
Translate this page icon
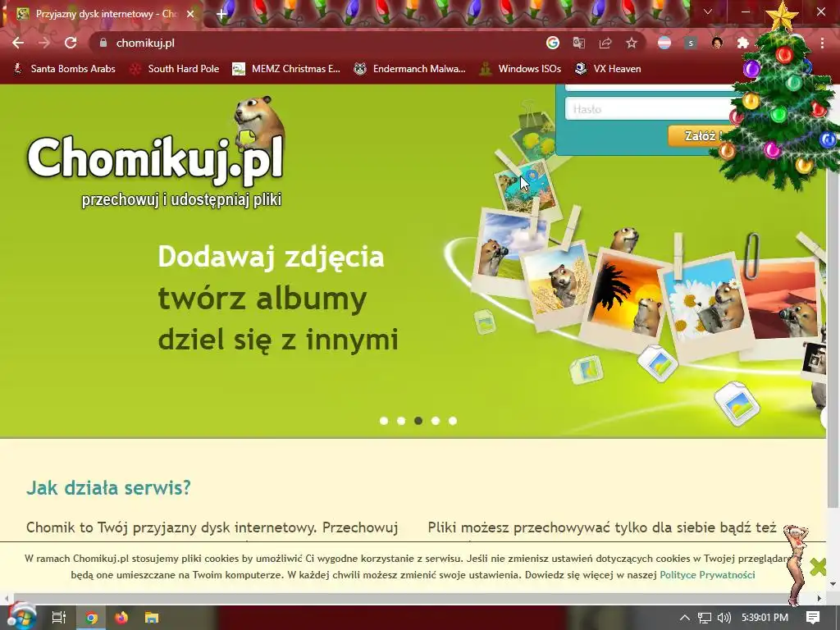(x=579, y=43)
